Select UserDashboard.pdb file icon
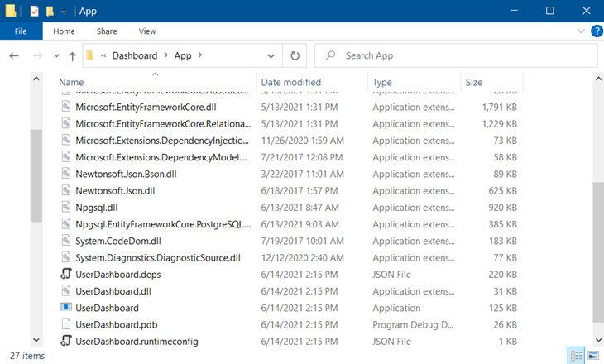 tap(66, 324)
